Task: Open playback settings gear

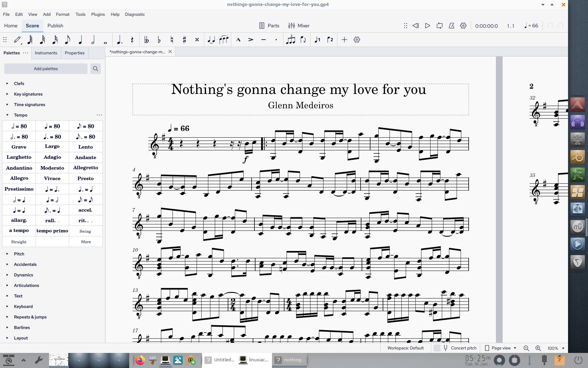Action: click(463, 26)
